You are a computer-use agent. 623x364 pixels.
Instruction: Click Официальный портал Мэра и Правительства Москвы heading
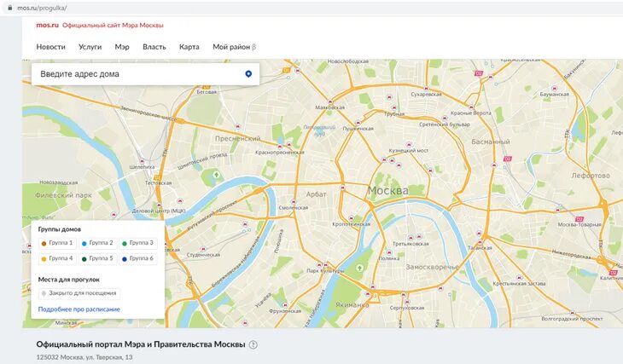(x=141, y=344)
